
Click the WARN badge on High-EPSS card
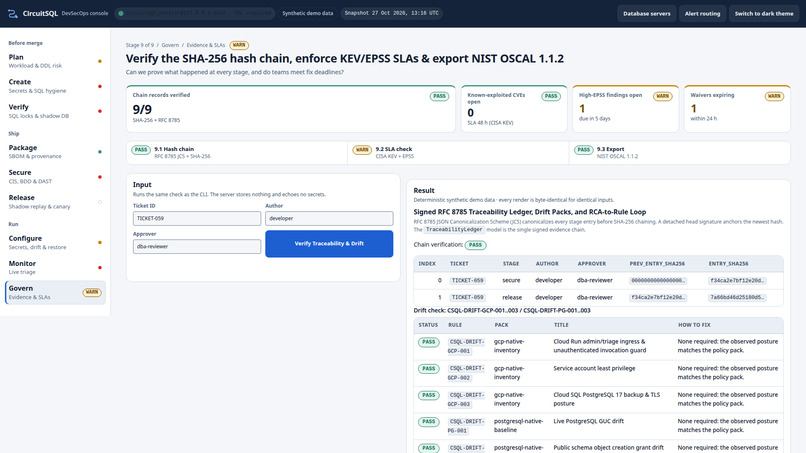(663, 96)
